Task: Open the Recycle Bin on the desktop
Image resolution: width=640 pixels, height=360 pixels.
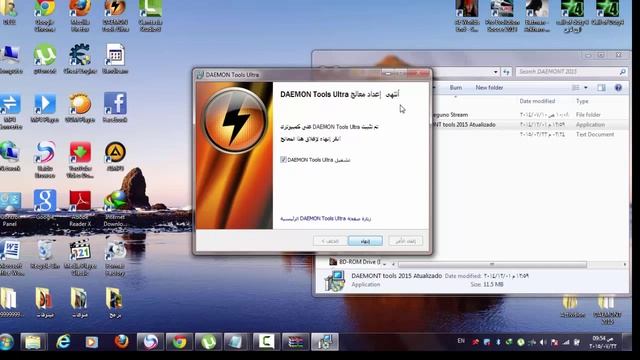Action: [45, 254]
